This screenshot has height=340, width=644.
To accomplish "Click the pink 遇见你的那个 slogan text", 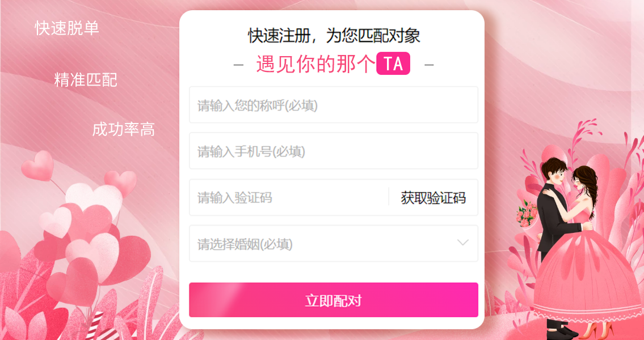I will click(x=316, y=64).
